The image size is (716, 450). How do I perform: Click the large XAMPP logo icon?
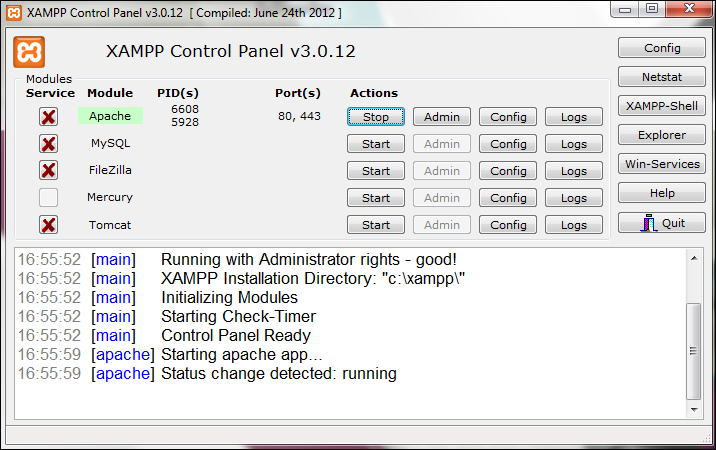pos(29,52)
